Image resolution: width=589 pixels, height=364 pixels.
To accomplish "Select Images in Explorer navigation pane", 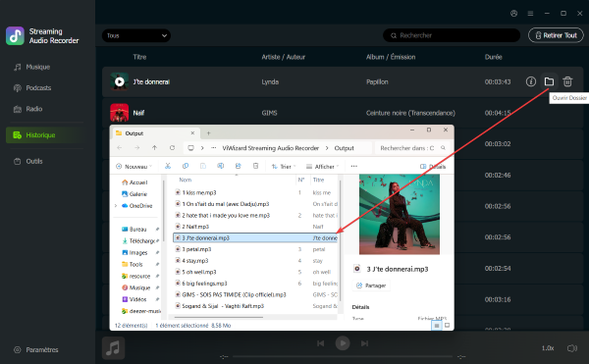I will click(x=134, y=252).
